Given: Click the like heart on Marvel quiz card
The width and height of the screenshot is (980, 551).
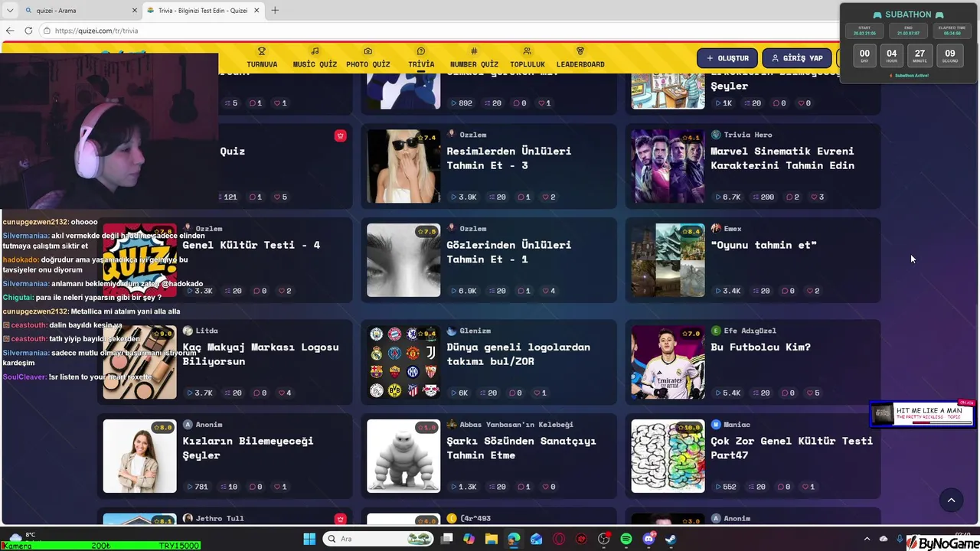Looking at the screenshot, I should point(813,197).
